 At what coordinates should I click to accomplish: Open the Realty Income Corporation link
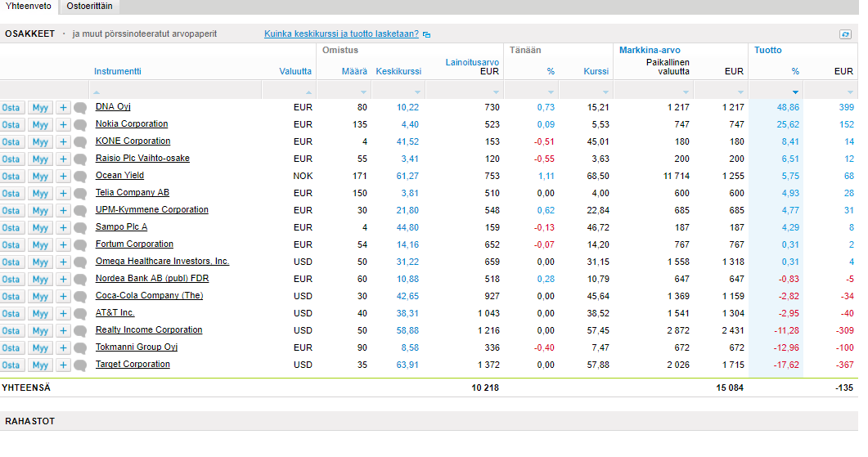(x=149, y=329)
